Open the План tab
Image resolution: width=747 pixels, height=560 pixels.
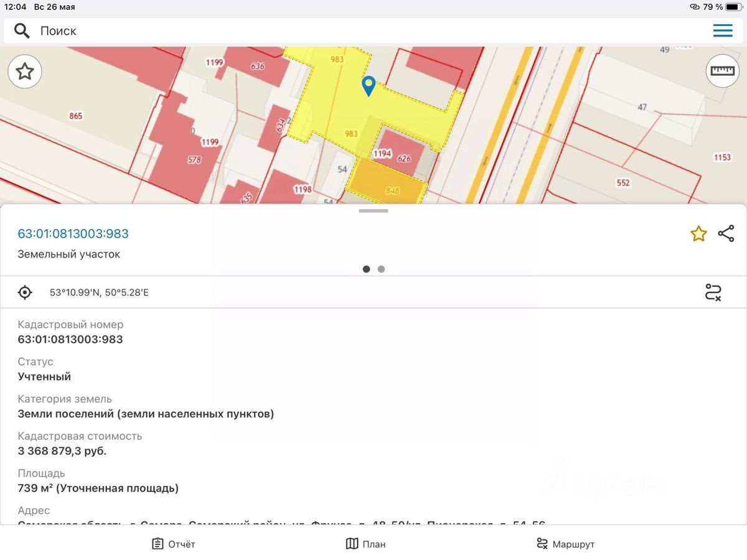point(366,544)
